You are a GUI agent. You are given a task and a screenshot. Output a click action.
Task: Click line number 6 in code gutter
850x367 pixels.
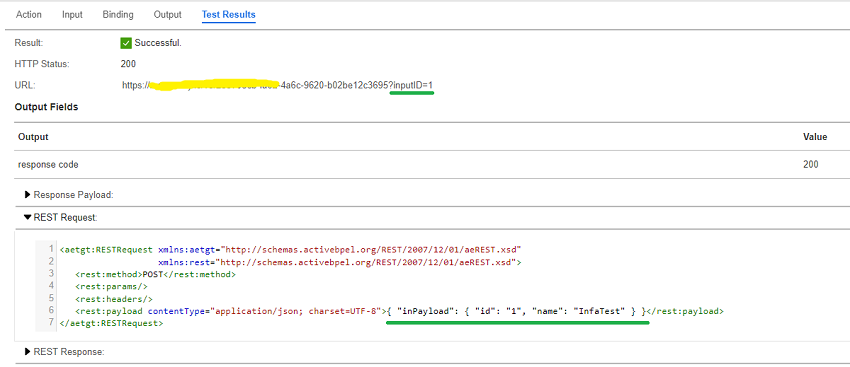tap(51, 310)
